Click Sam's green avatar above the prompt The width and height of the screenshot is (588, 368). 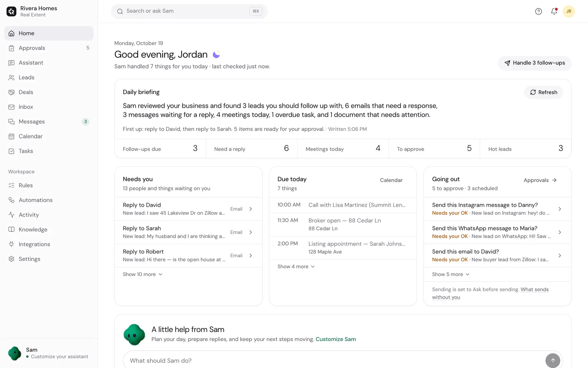coord(134,335)
